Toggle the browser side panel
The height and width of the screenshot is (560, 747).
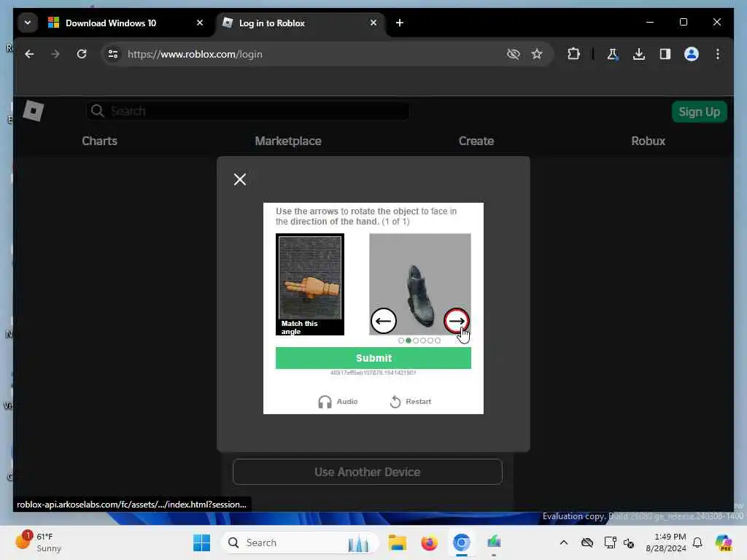(x=665, y=54)
